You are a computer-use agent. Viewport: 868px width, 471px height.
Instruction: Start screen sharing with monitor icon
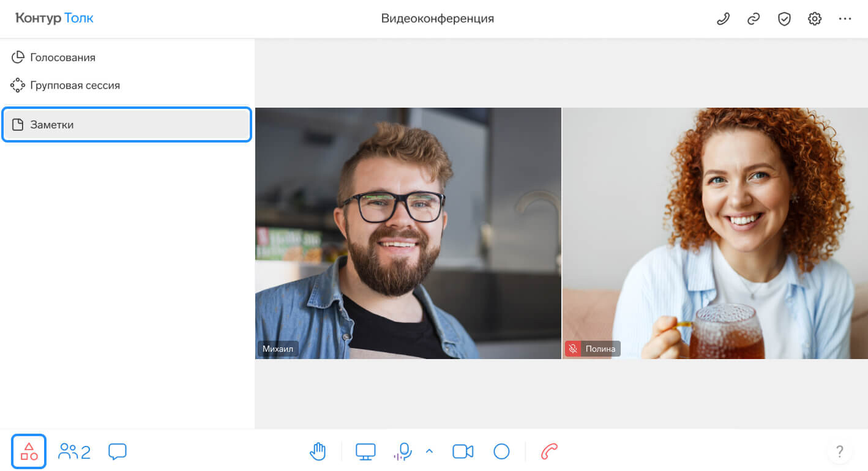pos(365,452)
